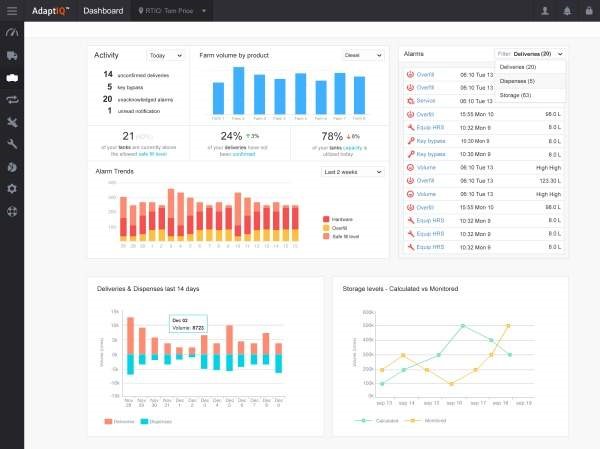The height and width of the screenshot is (449, 600).
Task: Select the speedometer dashboard sidebar icon
Action: (x=12, y=33)
